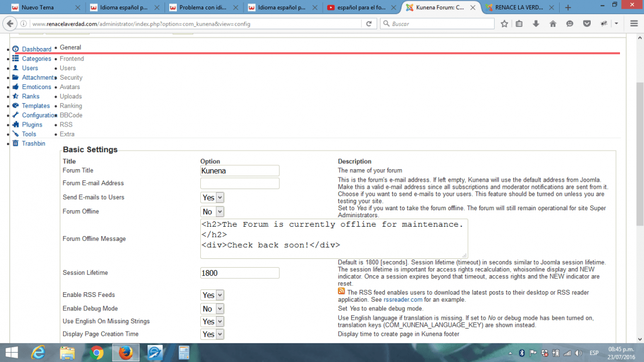Reload the page with the refresh icon

(369, 24)
